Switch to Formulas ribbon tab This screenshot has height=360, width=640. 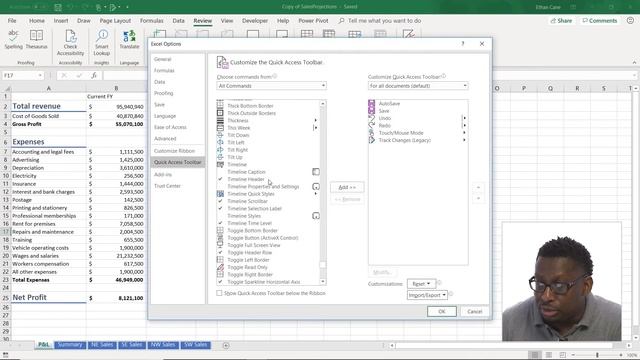click(151, 20)
